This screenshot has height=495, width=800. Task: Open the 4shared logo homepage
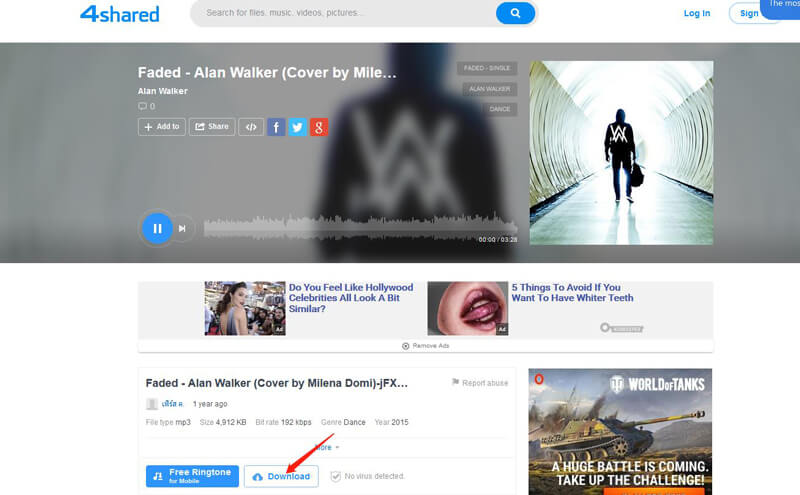click(119, 14)
